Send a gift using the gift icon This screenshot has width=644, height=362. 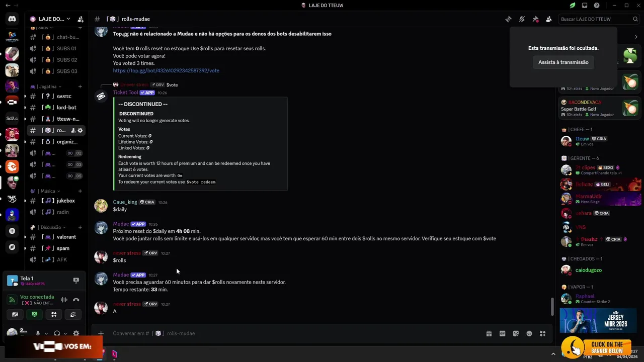pos(489,333)
